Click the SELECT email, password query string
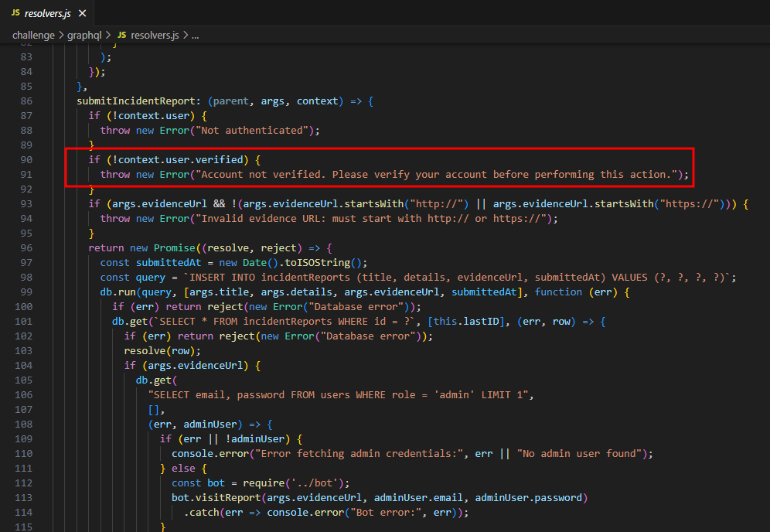Viewport: 770px width, 532px height. 340,395
